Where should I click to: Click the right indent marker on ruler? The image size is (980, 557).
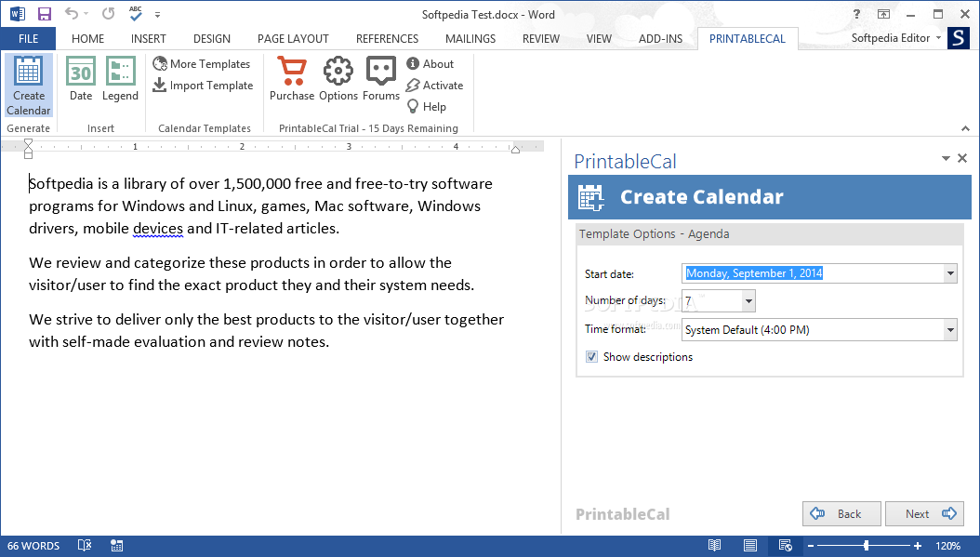515,149
